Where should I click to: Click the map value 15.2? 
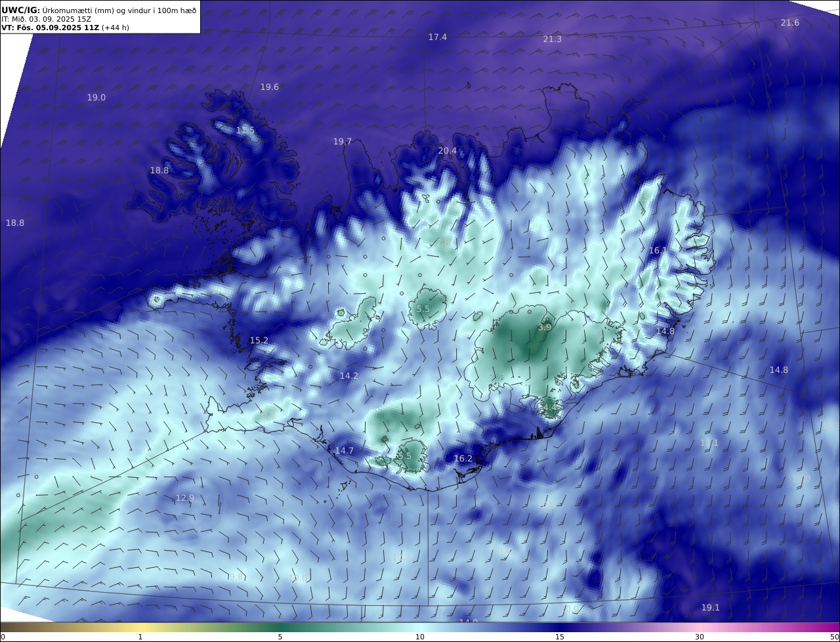pos(259,341)
